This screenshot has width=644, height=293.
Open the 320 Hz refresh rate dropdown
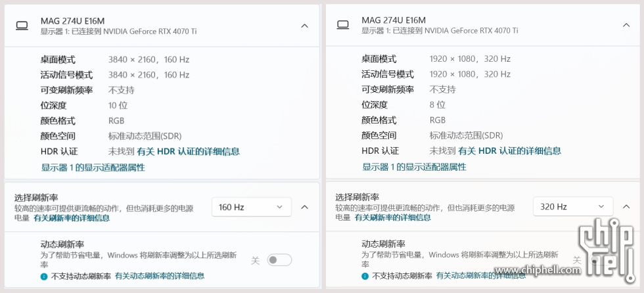573,206
